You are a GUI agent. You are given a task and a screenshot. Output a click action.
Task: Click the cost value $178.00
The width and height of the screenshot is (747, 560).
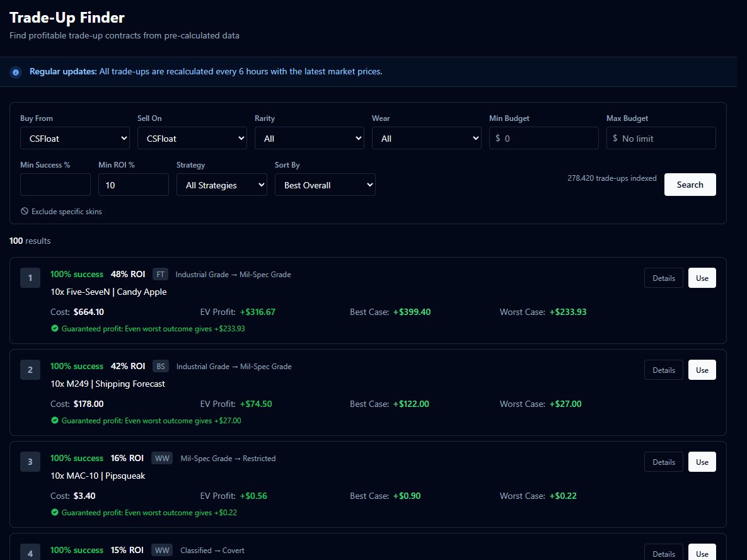(x=89, y=404)
